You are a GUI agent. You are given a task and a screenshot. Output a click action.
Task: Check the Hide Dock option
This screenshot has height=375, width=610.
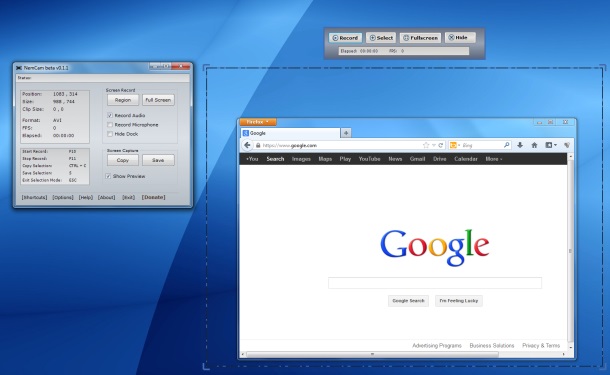point(110,134)
